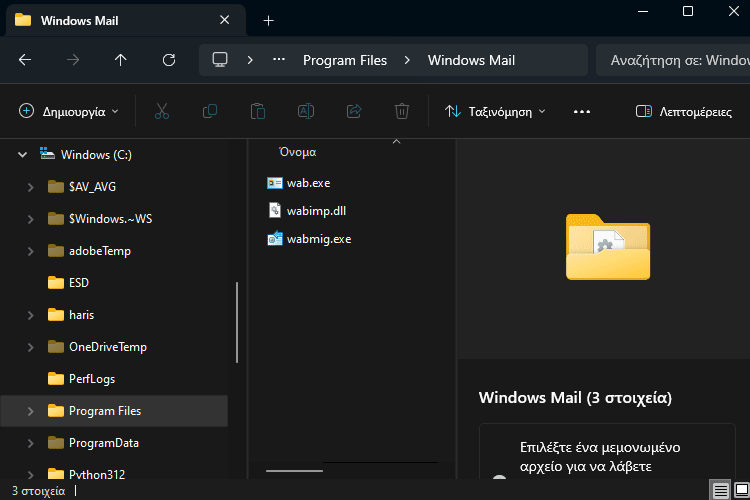Viewport: 750px width, 500px height.
Task: Open breadcrumb chevron after Program Files
Action: (x=407, y=60)
